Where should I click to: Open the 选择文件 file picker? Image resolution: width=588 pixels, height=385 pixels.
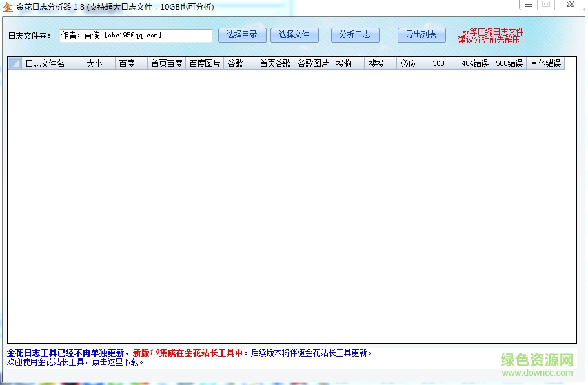pos(294,36)
